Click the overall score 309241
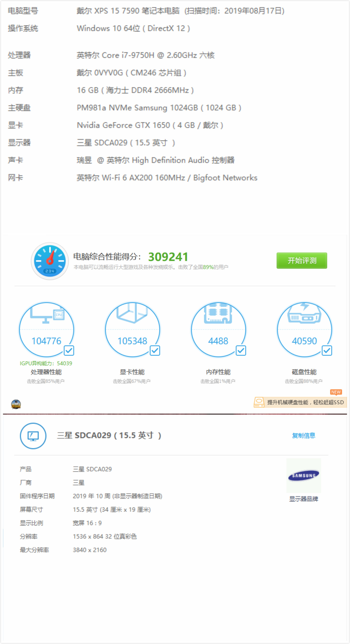 [x=168, y=257]
